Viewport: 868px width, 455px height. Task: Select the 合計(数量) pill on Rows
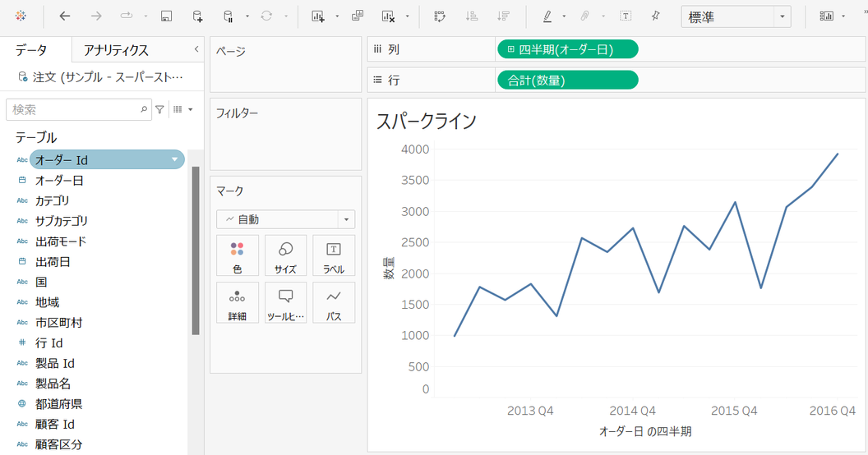pos(568,80)
